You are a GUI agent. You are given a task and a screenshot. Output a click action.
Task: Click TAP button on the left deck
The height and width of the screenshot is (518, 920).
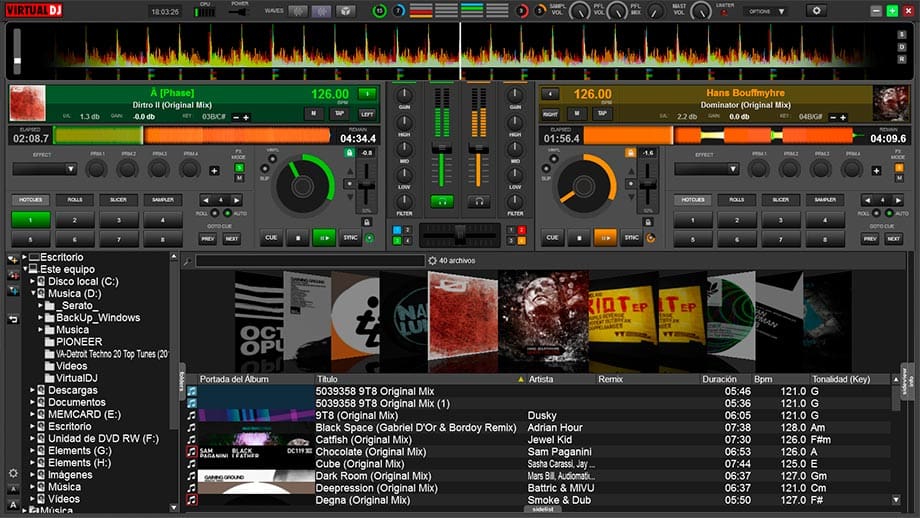coord(339,114)
